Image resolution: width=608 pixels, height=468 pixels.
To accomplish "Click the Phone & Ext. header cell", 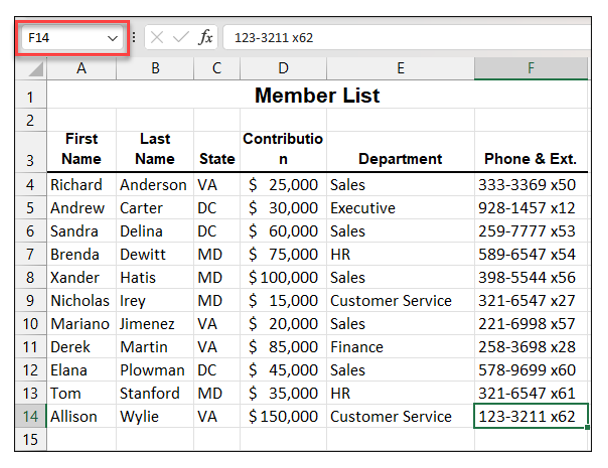I will coord(531,152).
